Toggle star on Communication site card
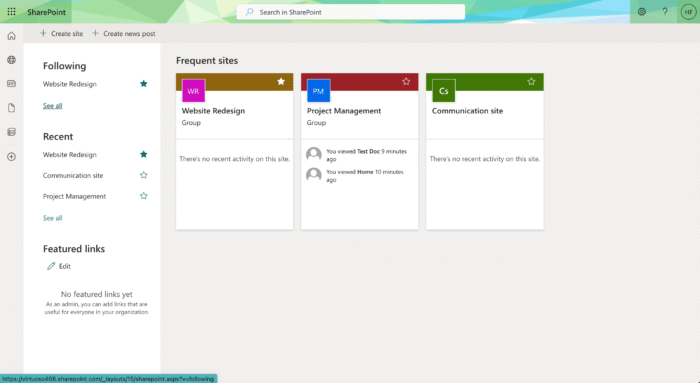Viewport: 700px width, 383px height. 531,81
